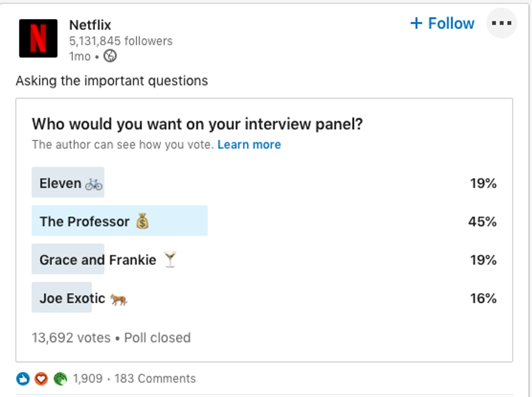Click the green clapping celebrate reaction icon

[60, 378]
